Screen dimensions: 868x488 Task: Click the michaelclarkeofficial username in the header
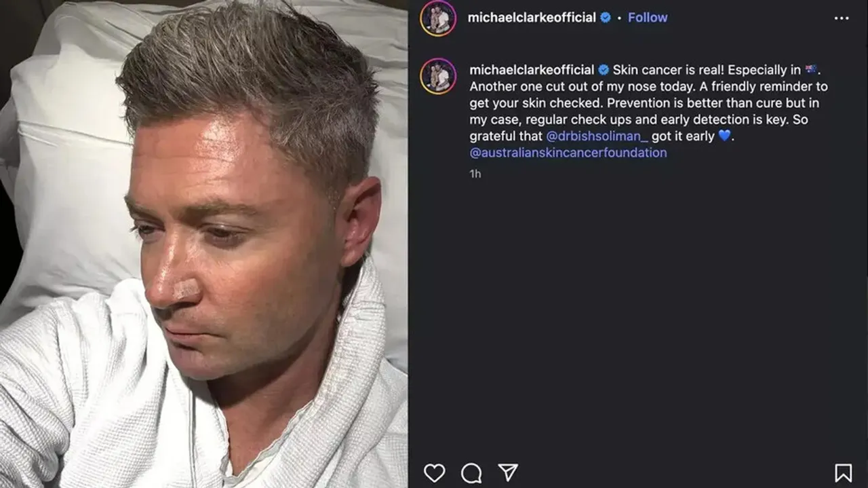[532, 18]
